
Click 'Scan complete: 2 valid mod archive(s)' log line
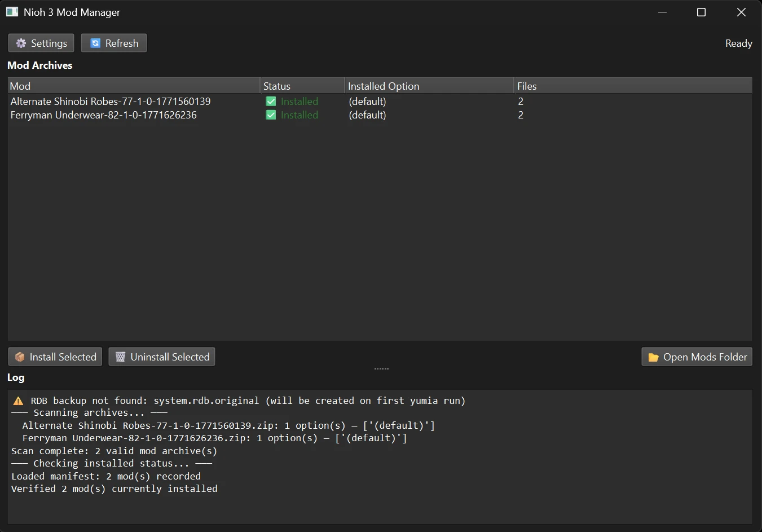tap(114, 451)
